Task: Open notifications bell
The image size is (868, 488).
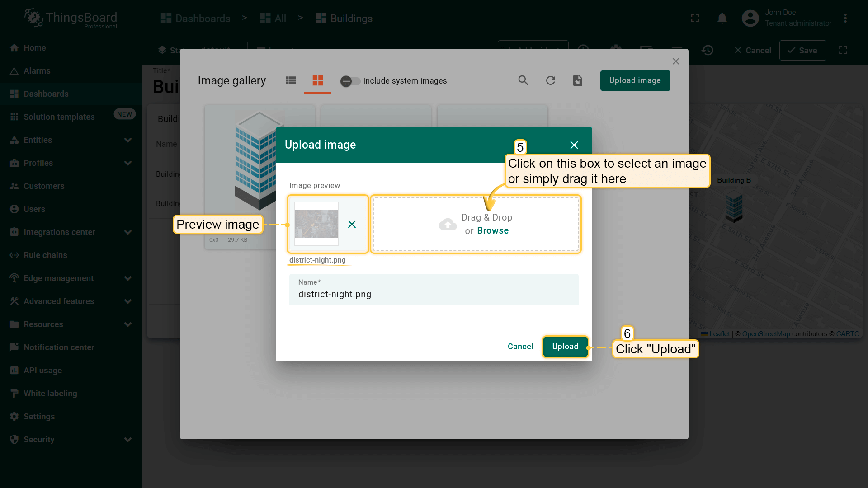Action: [722, 18]
